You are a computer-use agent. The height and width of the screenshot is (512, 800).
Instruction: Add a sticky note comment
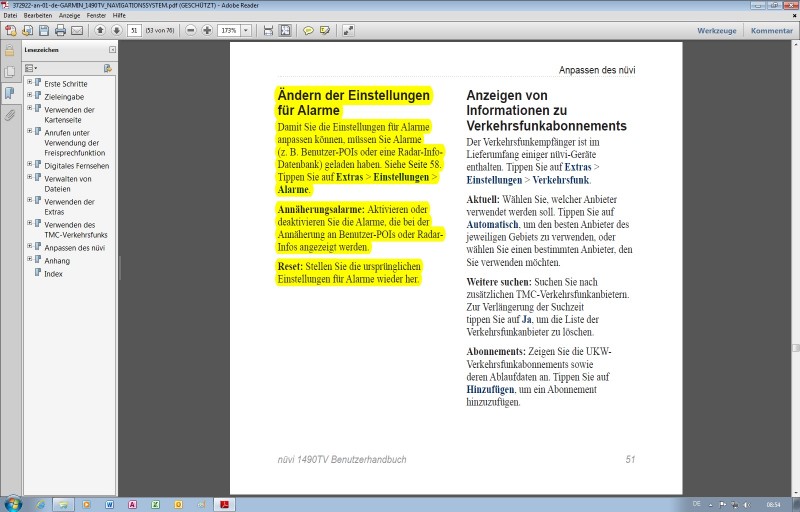[x=308, y=30]
